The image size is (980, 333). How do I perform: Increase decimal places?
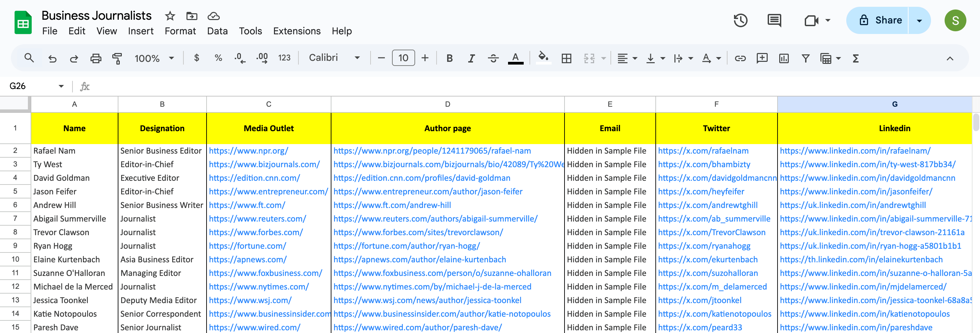(262, 58)
